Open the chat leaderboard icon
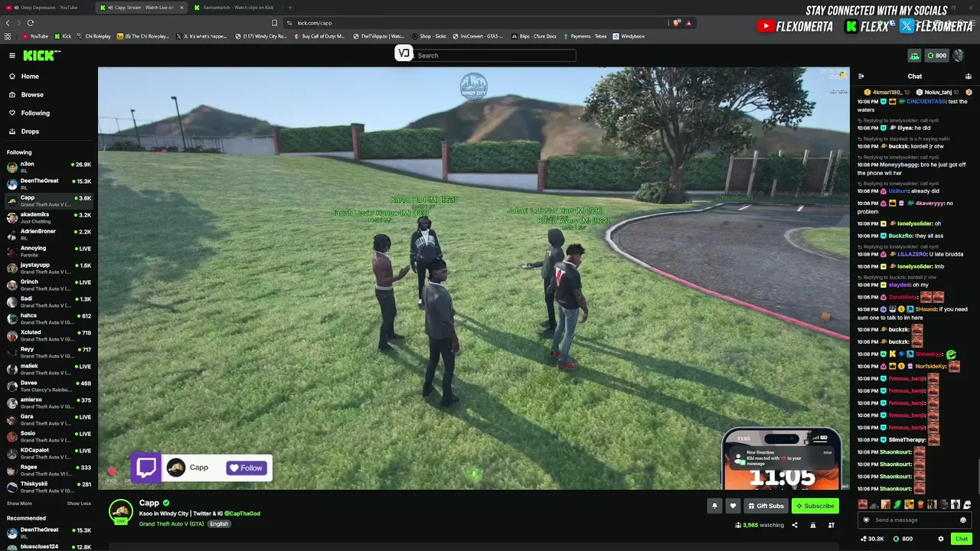980x551 pixels. click(x=969, y=77)
